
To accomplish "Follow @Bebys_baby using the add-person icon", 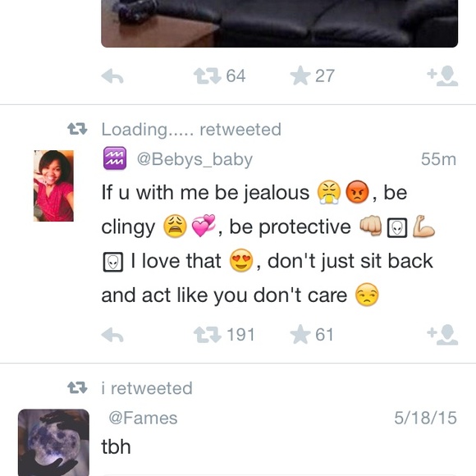I will 442,335.
